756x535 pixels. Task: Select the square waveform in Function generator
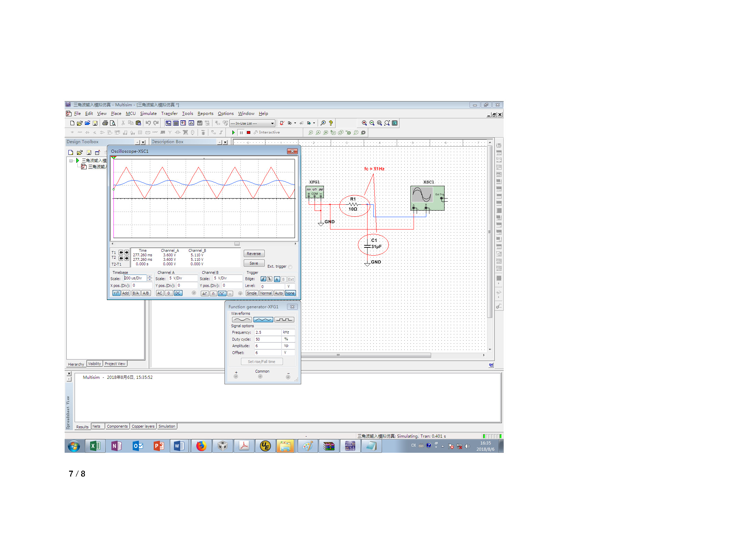click(284, 320)
